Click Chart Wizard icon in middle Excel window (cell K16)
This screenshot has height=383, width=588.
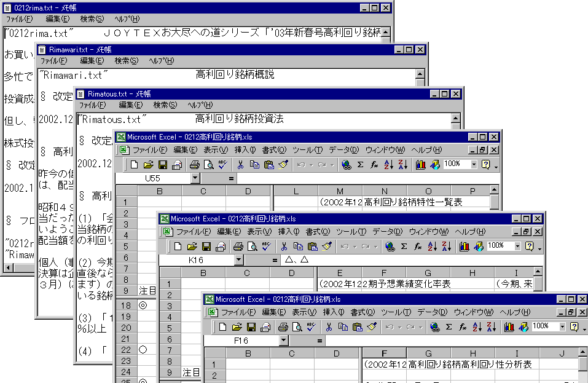pos(465,247)
